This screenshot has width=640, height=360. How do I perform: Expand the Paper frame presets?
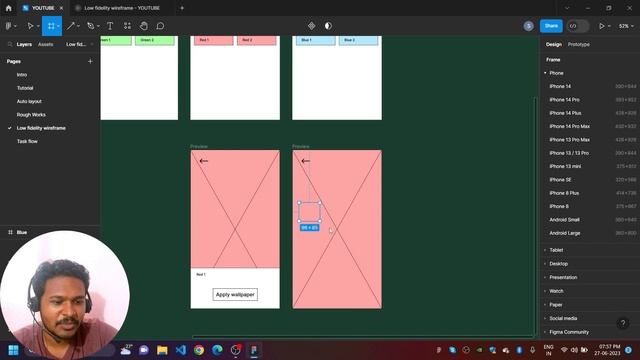point(545,305)
